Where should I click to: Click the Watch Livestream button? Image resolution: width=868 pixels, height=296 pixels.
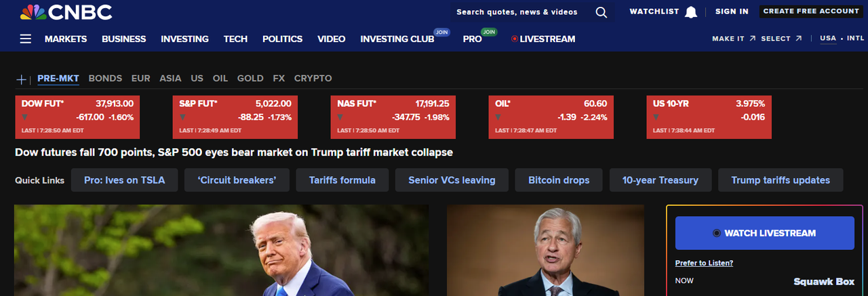pos(765,233)
